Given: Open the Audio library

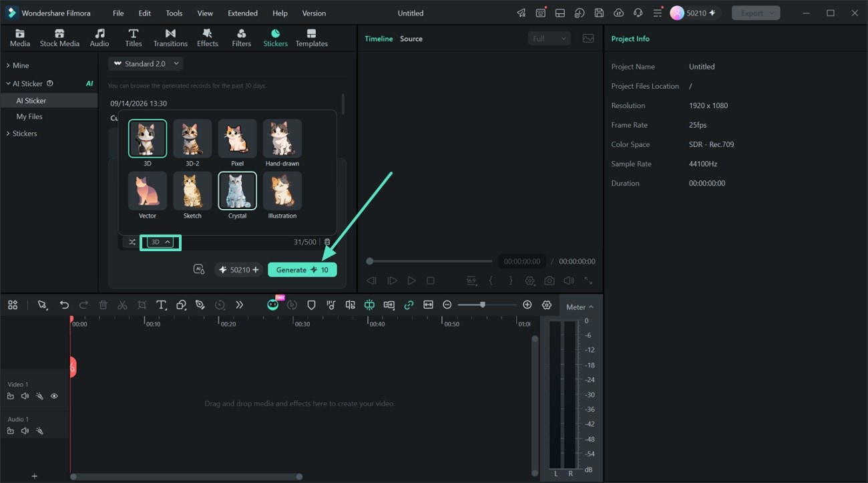Looking at the screenshot, I should click(x=99, y=38).
